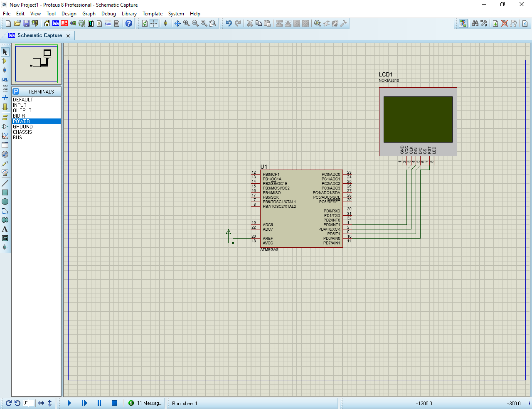Image resolution: width=532 pixels, height=409 pixels.
Task: Run the simulation with Play button
Action: 69,403
